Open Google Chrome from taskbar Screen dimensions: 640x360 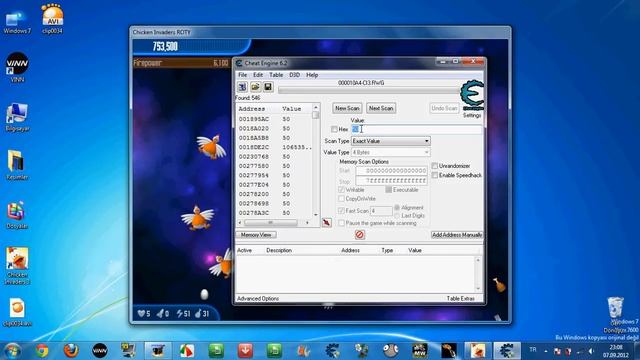[x=42, y=351]
